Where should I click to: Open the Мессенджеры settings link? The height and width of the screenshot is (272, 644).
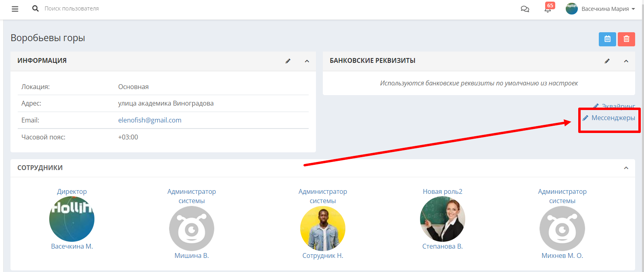[x=609, y=118]
